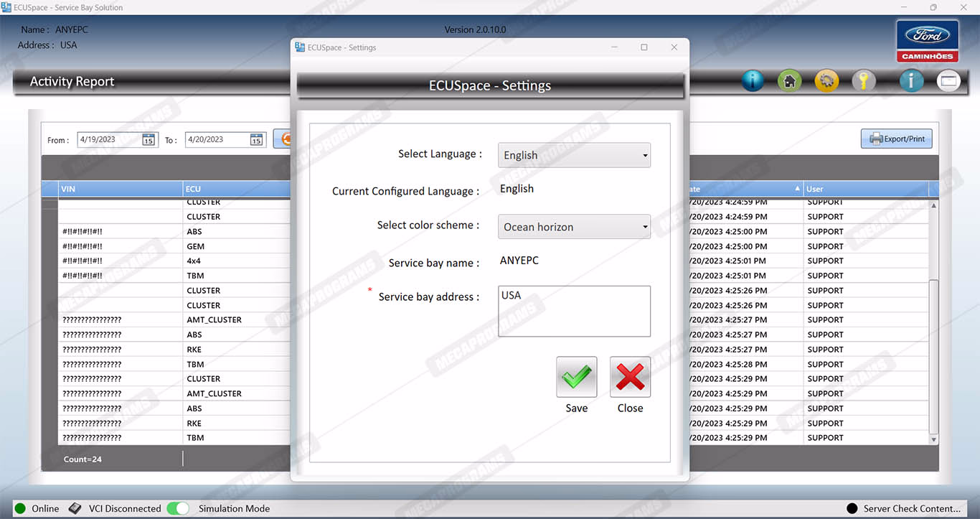Save settings with the green checkmark button
The height and width of the screenshot is (519, 980).
pos(576,377)
